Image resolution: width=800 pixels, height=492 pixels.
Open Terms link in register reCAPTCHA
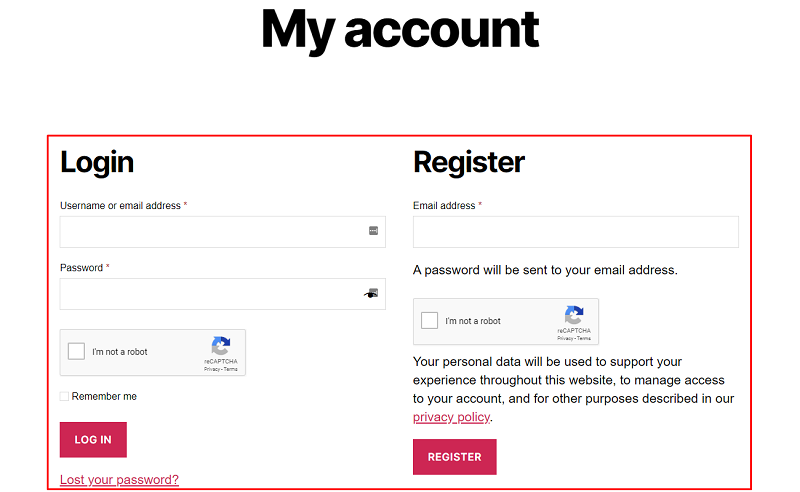[584, 338]
